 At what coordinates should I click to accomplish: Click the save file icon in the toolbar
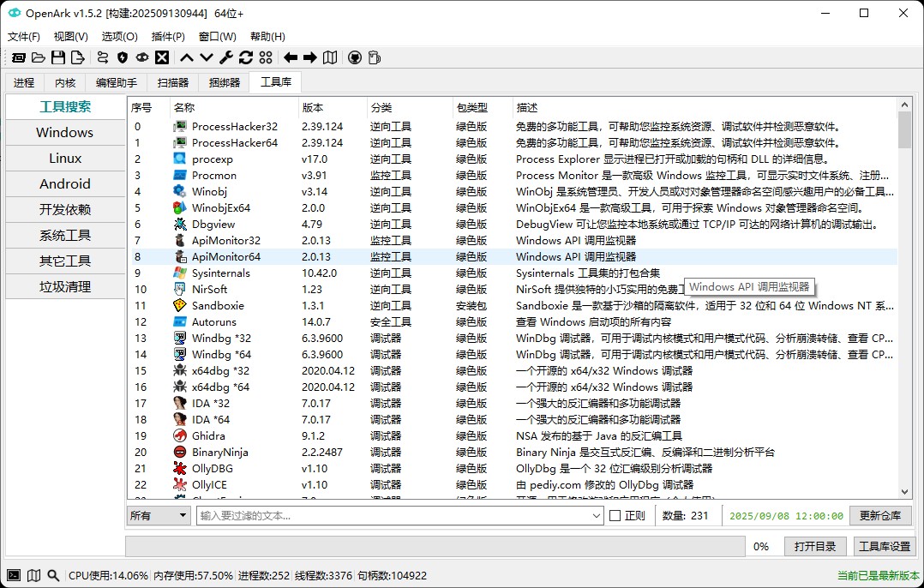(58, 57)
